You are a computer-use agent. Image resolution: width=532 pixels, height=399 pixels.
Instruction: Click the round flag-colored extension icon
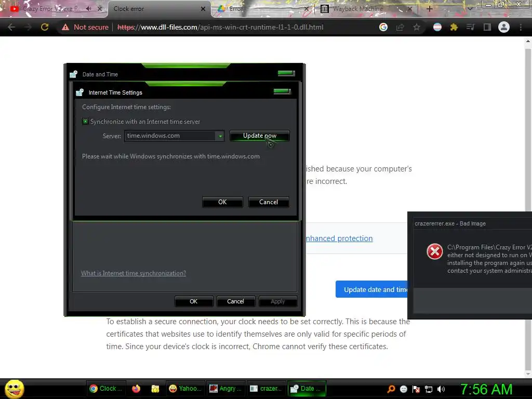437,27
